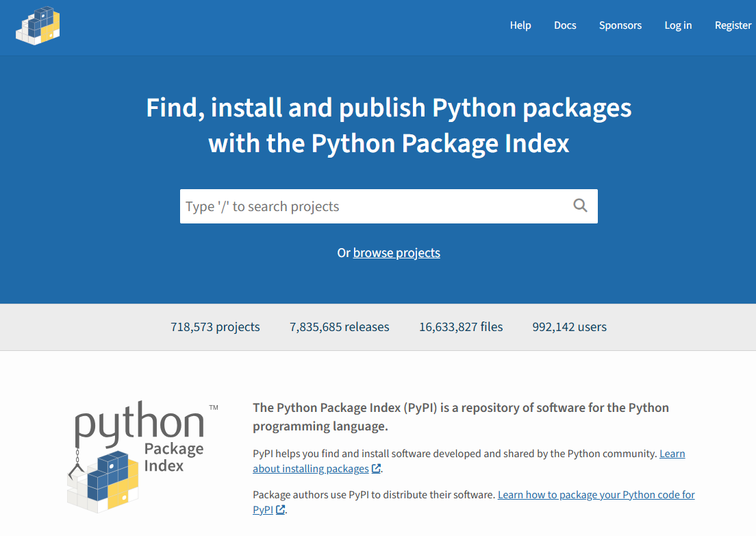Viewport: 756px width, 536px height.
Task: Click the '16,633,827 files' statistic
Action: coord(461,327)
